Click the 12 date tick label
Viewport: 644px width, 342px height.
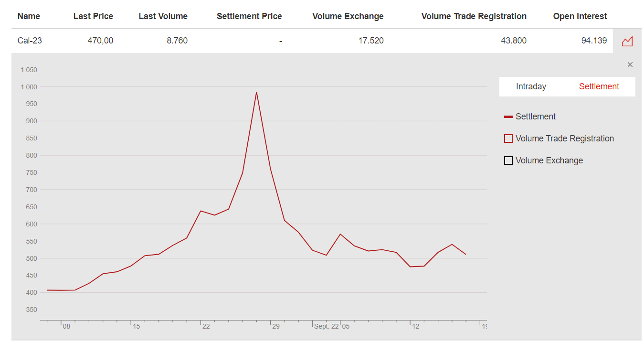[x=416, y=327]
